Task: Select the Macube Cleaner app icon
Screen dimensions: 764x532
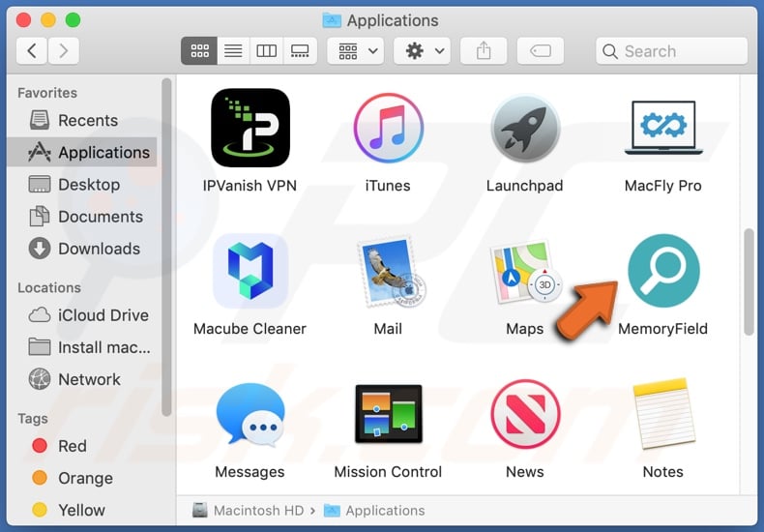Action: coord(250,271)
